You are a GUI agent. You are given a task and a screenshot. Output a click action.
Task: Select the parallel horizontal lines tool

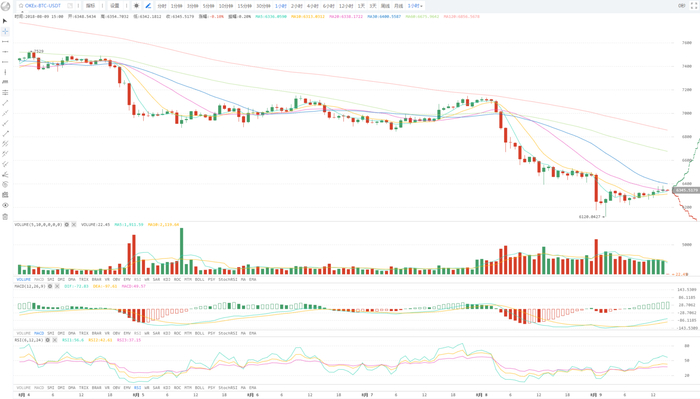coord(5,93)
